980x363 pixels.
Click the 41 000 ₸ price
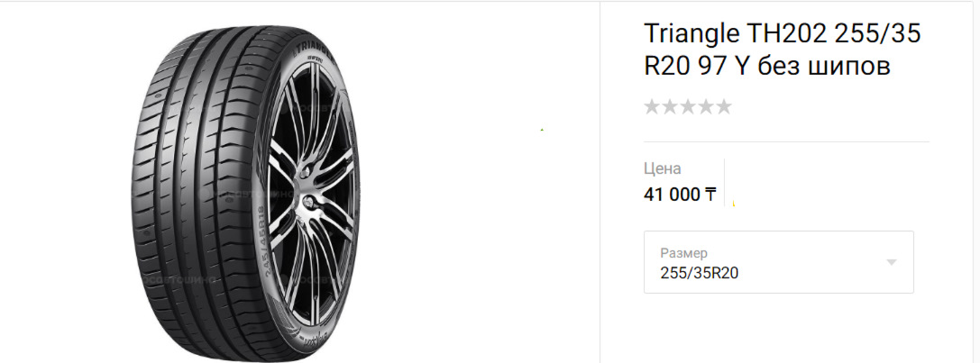pyautogui.click(x=673, y=194)
